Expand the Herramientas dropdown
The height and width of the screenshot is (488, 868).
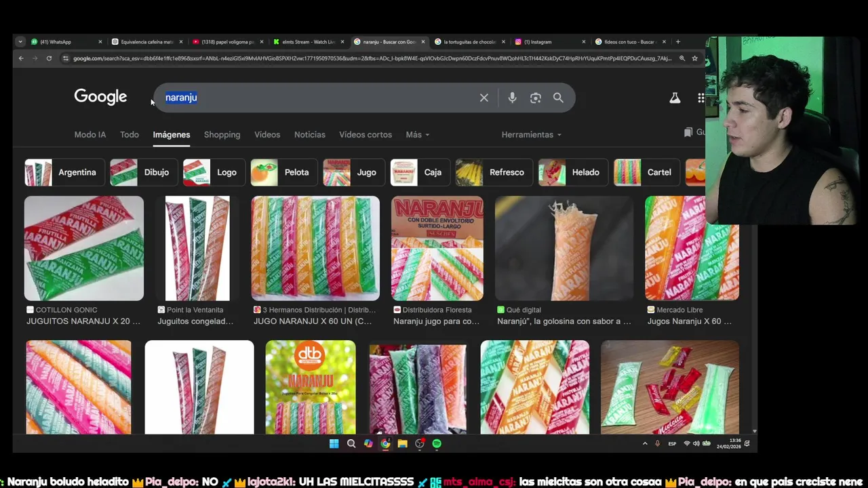[532, 134]
